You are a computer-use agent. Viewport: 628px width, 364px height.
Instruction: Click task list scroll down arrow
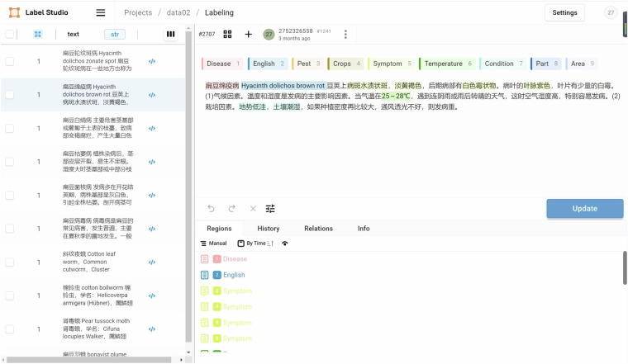(x=188, y=352)
